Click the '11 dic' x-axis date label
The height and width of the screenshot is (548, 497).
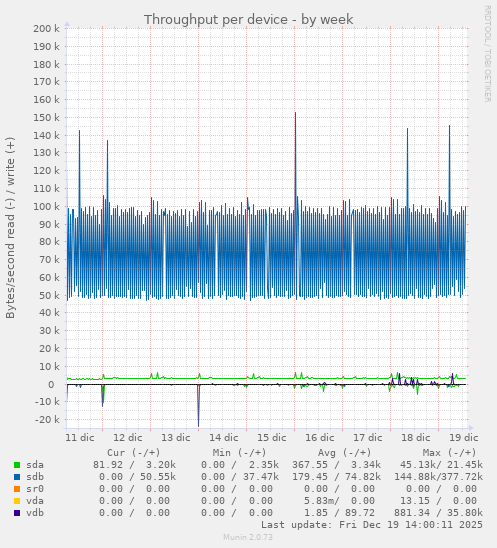coord(80,438)
